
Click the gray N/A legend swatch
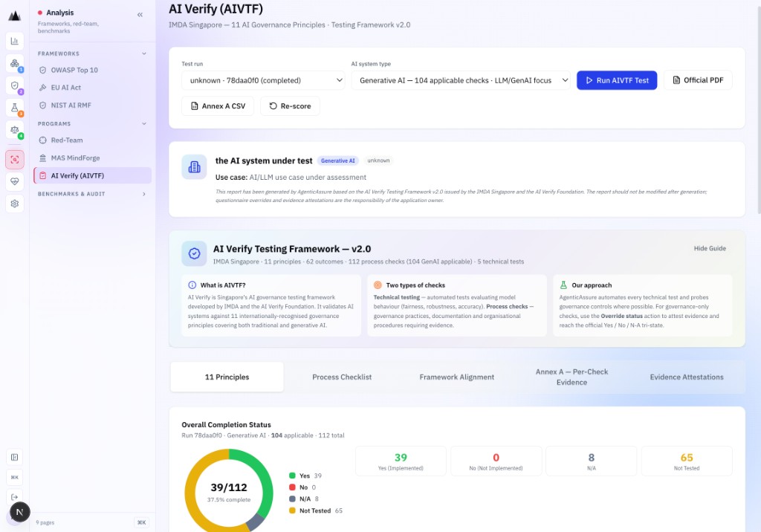[292, 499]
